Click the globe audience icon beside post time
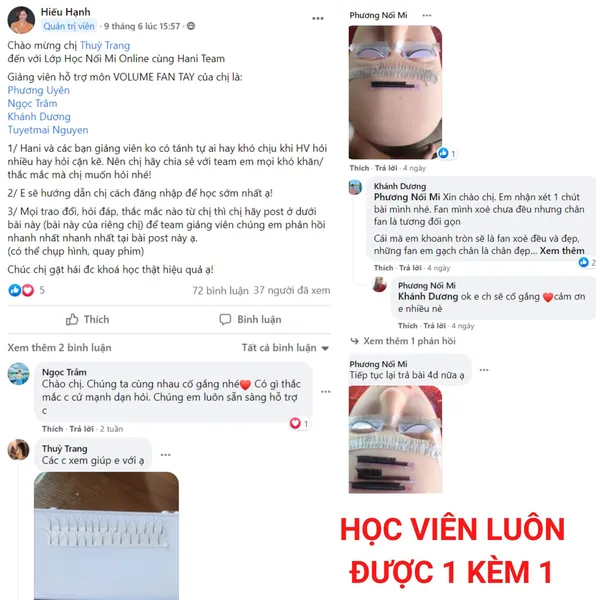Image resolution: width=600 pixels, height=600 pixels. point(191,26)
